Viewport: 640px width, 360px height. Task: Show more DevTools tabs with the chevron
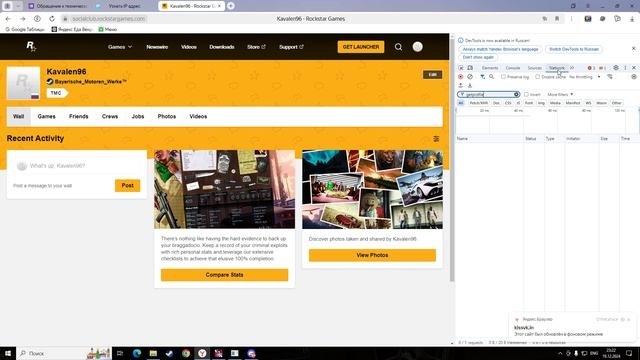572,68
